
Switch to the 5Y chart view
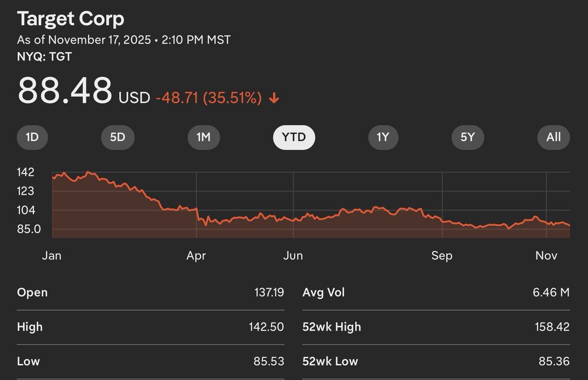[x=467, y=137]
